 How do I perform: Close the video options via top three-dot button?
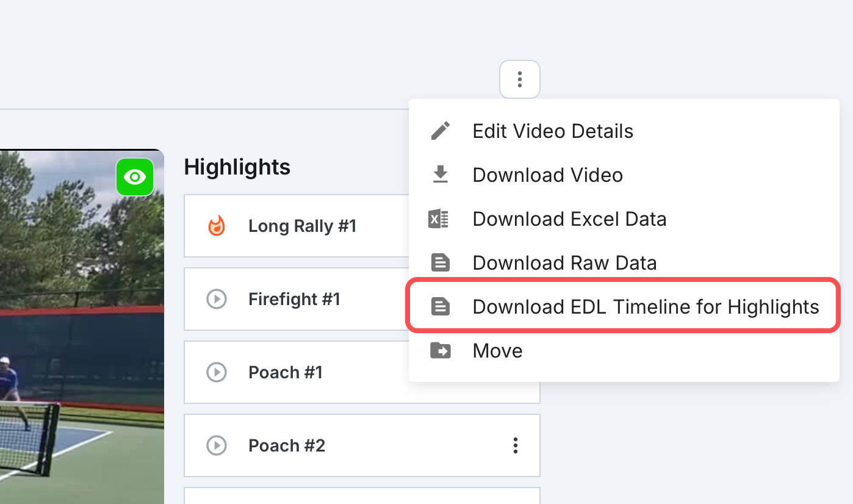(520, 79)
